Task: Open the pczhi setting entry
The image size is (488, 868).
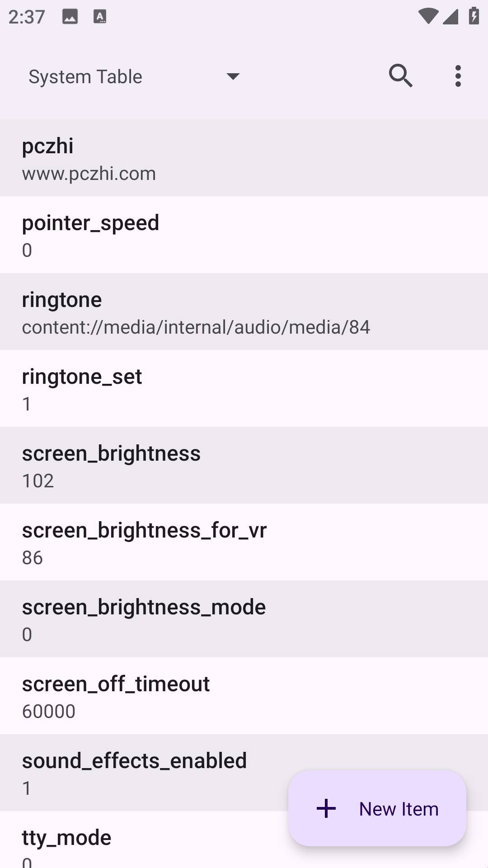Action: pyautogui.click(x=244, y=158)
